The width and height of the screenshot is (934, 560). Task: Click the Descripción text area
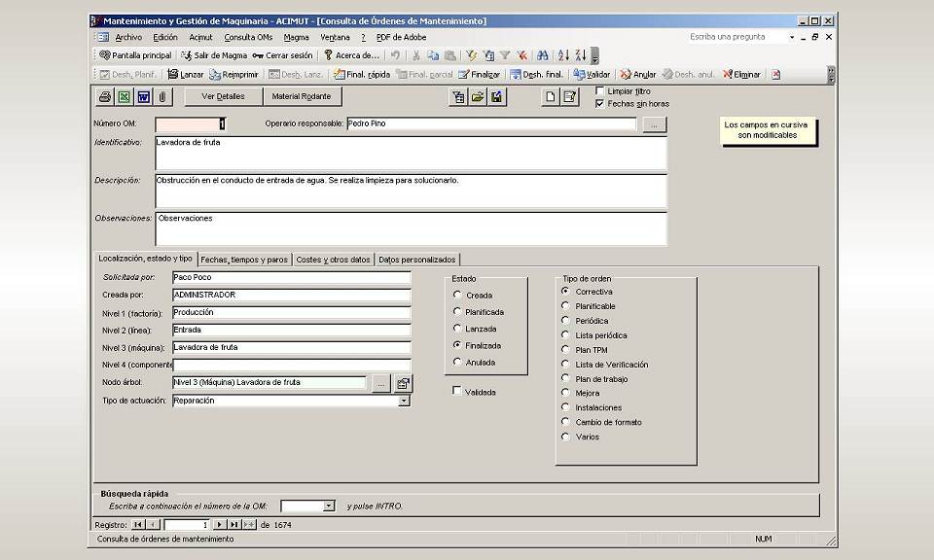[411, 191]
